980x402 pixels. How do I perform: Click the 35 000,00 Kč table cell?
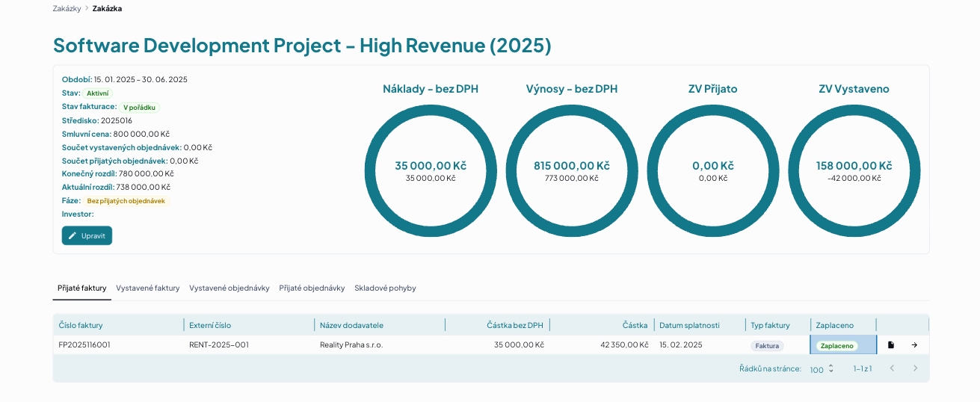pos(498,345)
